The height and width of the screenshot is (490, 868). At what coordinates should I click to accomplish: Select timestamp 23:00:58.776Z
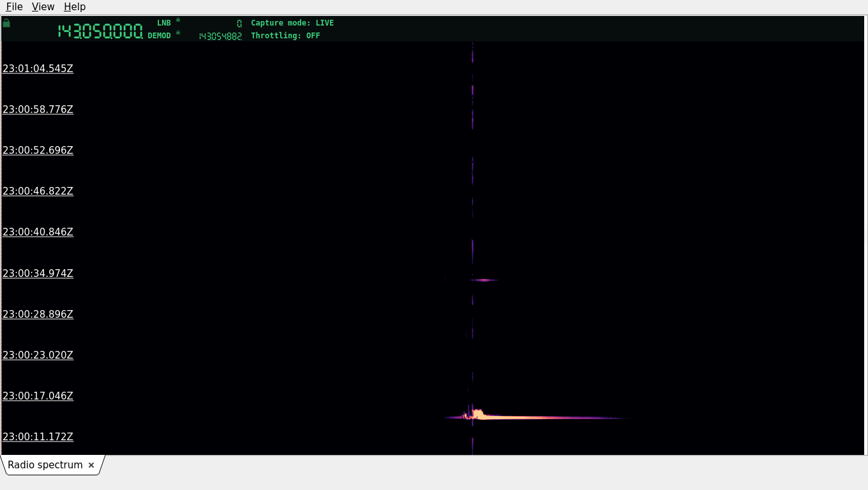pyautogui.click(x=38, y=110)
